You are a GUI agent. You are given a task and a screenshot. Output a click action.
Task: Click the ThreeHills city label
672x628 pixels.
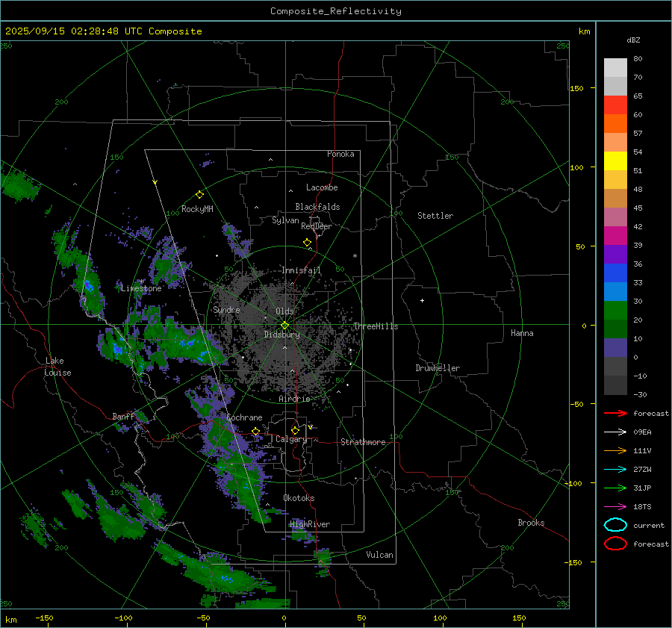[x=376, y=326]
